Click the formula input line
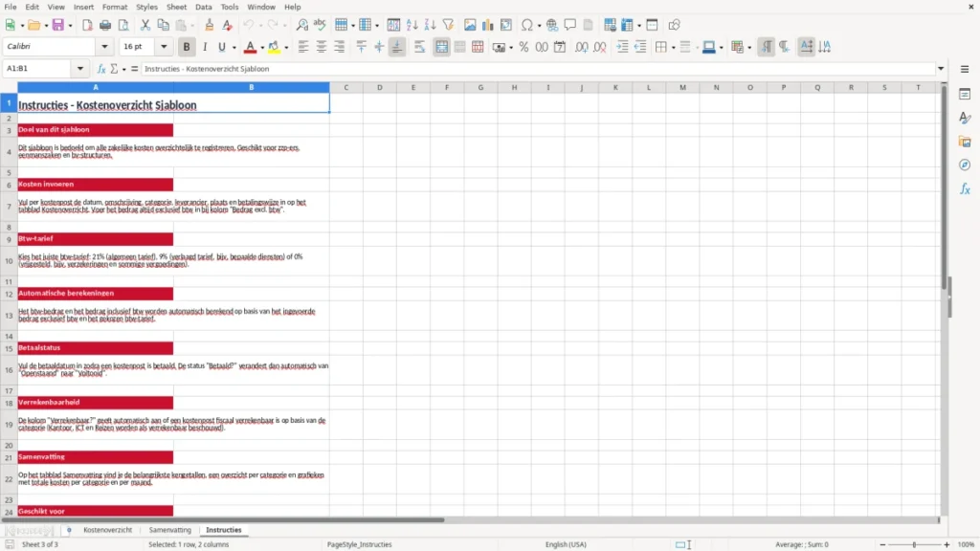Image resolution: width=980 pixels, height=551 pixels. pyautogui.click(x=538, y=69)
